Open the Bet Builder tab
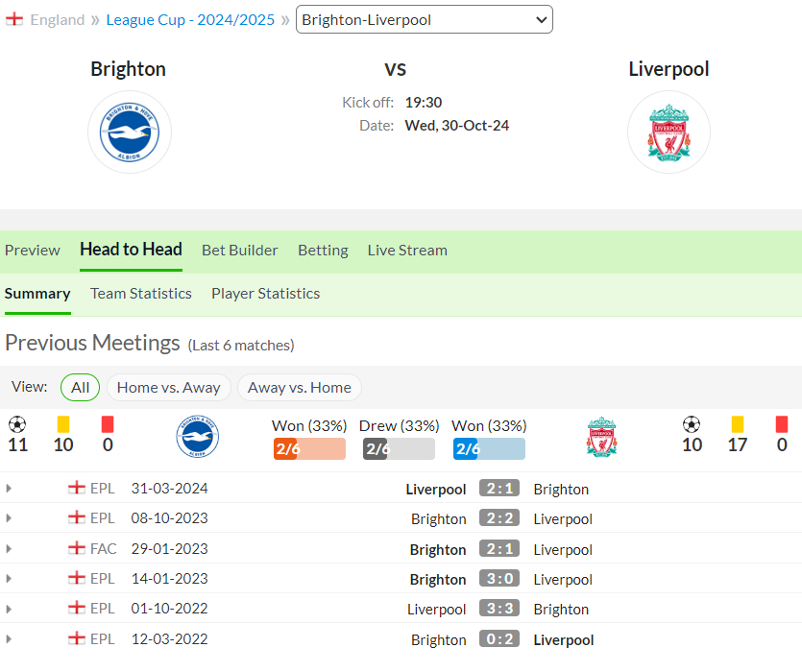 pos(240,251)
